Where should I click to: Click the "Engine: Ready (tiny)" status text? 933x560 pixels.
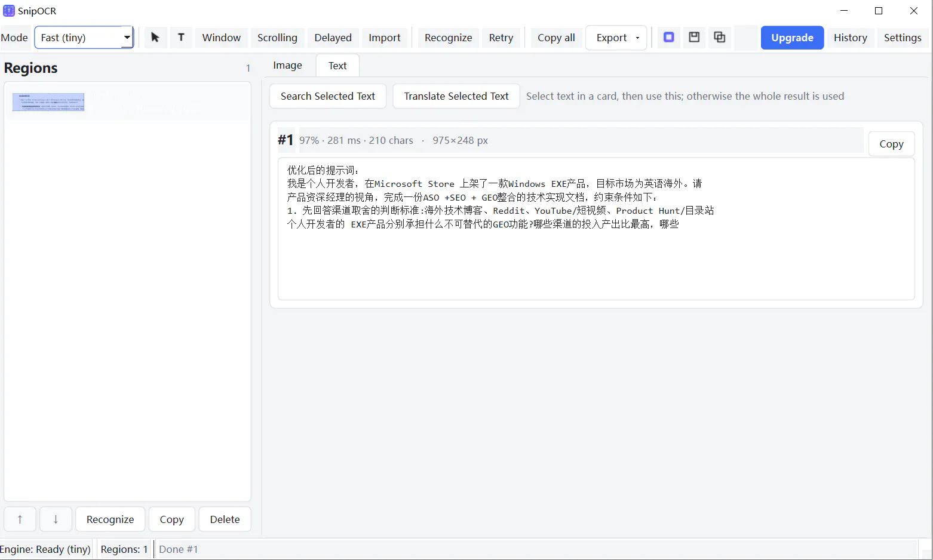45,549
